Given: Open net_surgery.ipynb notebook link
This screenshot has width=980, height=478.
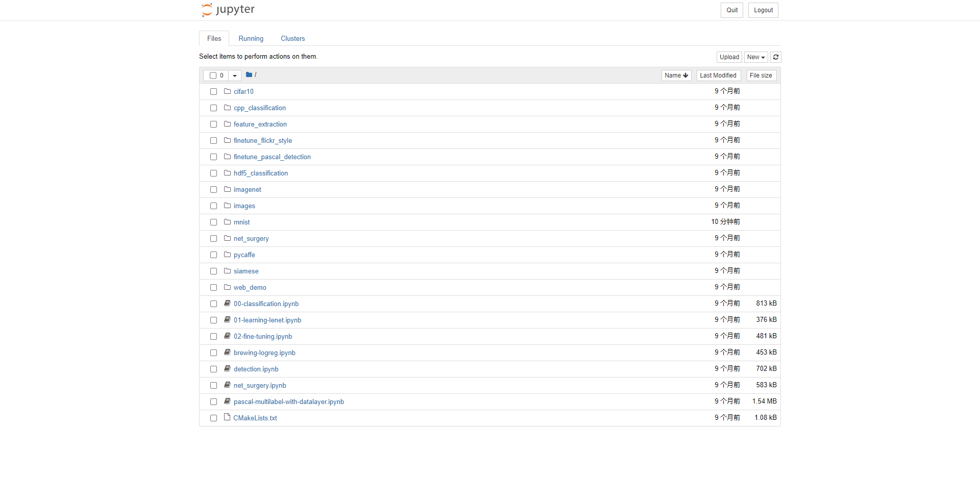Looking at the screenshot, I should [260, 385].
